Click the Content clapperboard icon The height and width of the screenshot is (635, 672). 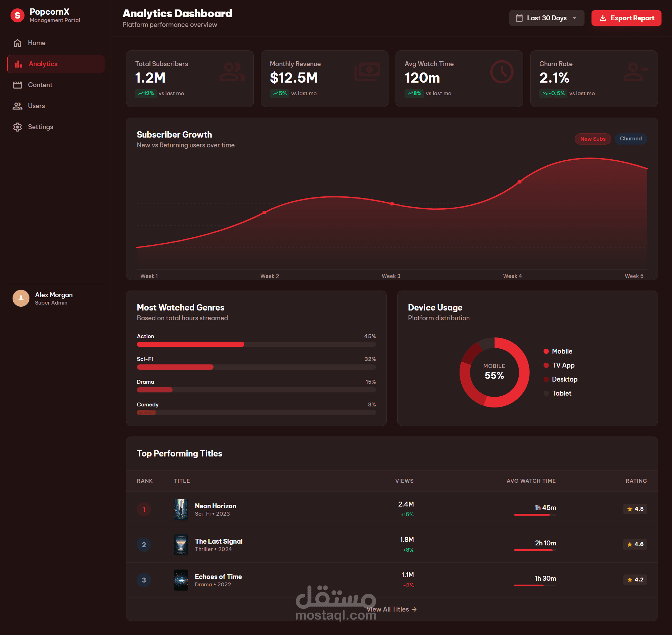(x=17, y=85)
